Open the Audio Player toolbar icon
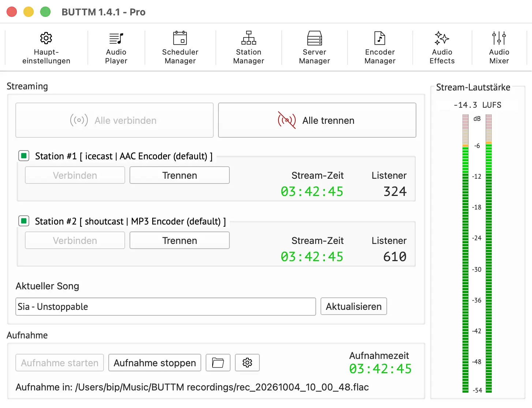 (116, 38)
